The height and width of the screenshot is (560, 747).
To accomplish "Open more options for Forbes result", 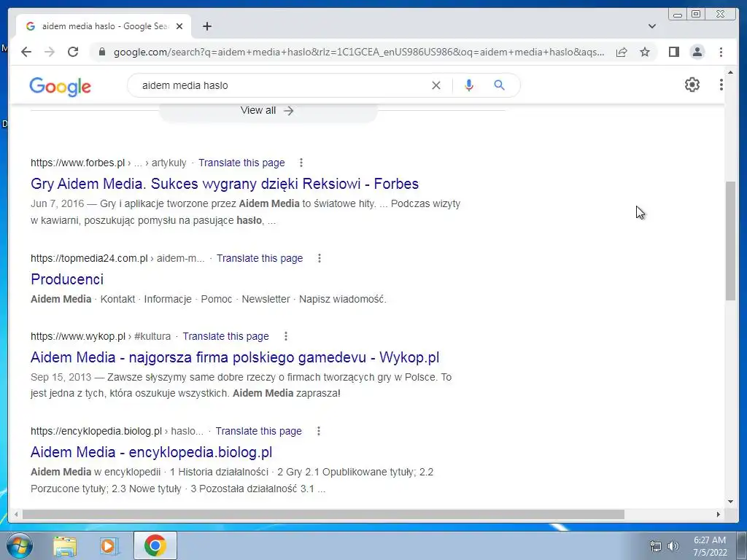I will click(301, 163).
